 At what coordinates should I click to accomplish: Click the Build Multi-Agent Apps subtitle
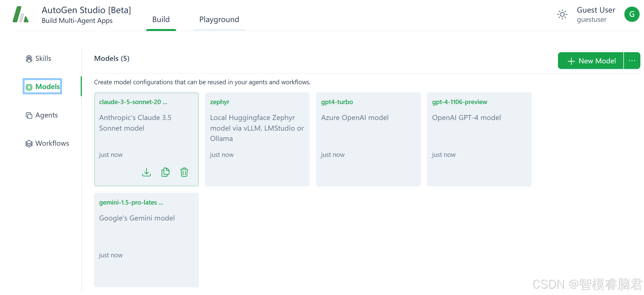point(77,21)
